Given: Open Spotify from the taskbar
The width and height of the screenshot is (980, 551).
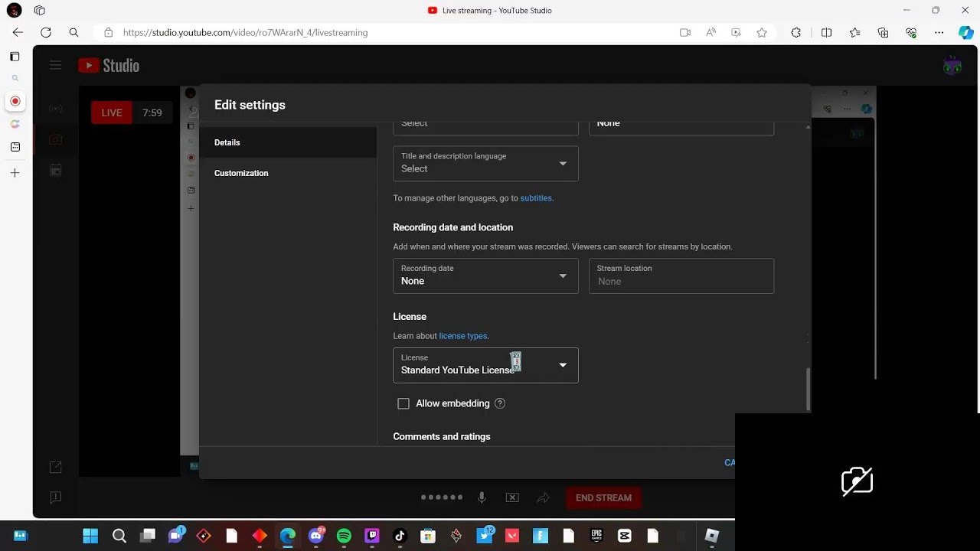Looking at the screenshot, I should [344, 536].
